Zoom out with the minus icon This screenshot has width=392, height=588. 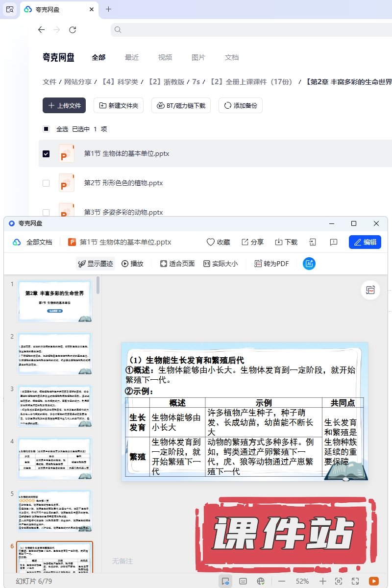(282, 581)
